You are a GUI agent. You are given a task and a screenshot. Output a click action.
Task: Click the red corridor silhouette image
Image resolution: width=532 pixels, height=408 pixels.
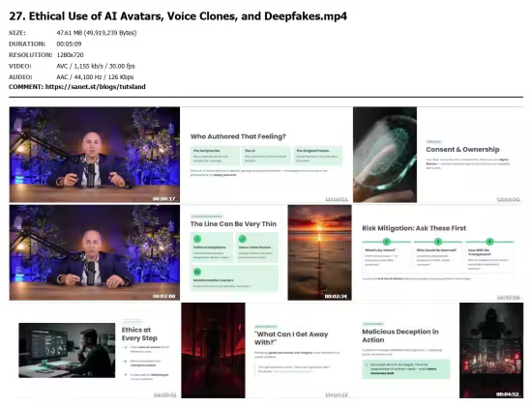[x=213, y=350]
